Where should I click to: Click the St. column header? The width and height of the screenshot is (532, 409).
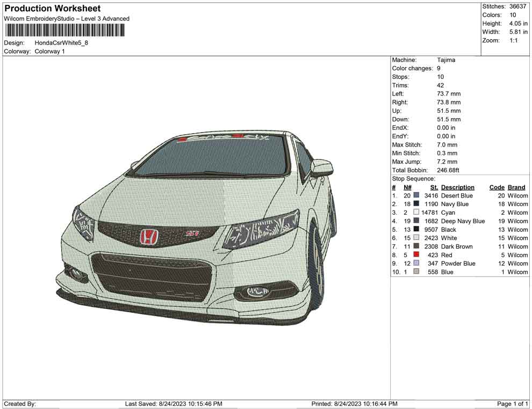(434, 187)
